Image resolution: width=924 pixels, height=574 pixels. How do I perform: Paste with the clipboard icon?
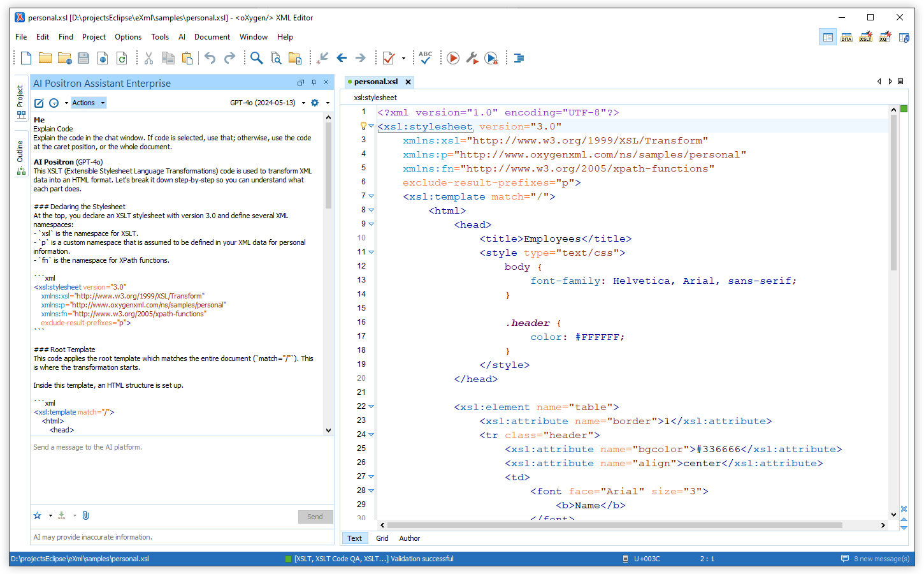[187, 58]
